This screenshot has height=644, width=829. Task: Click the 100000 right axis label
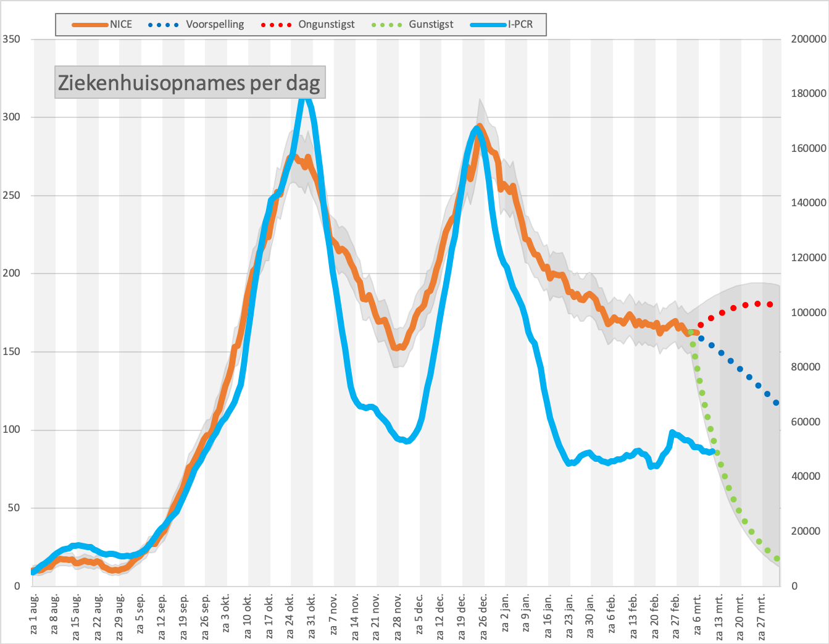coord(808,312)
